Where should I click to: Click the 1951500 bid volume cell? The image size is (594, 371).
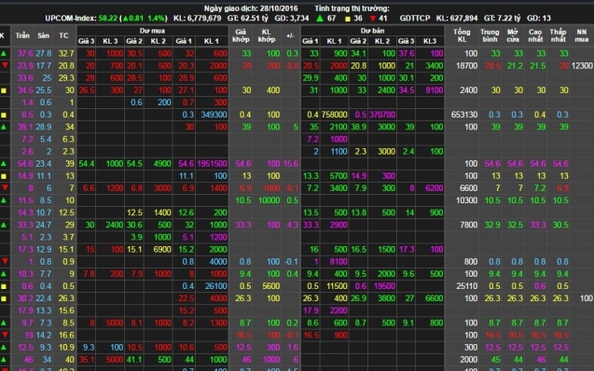tap(212, 164)
